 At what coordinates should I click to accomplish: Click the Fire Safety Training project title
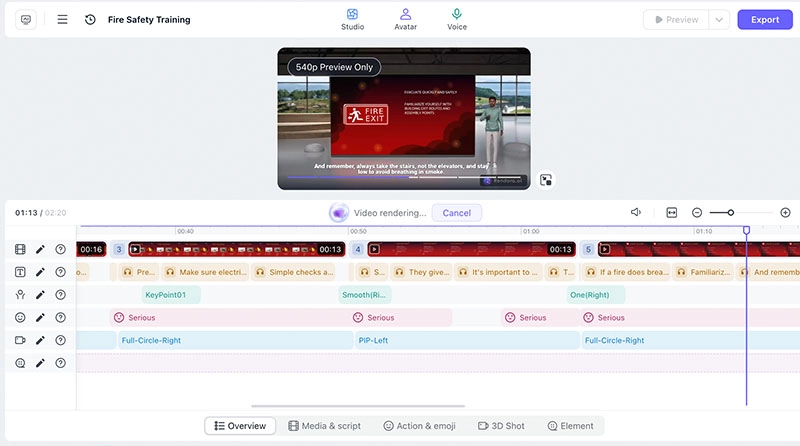click(149, 19)
